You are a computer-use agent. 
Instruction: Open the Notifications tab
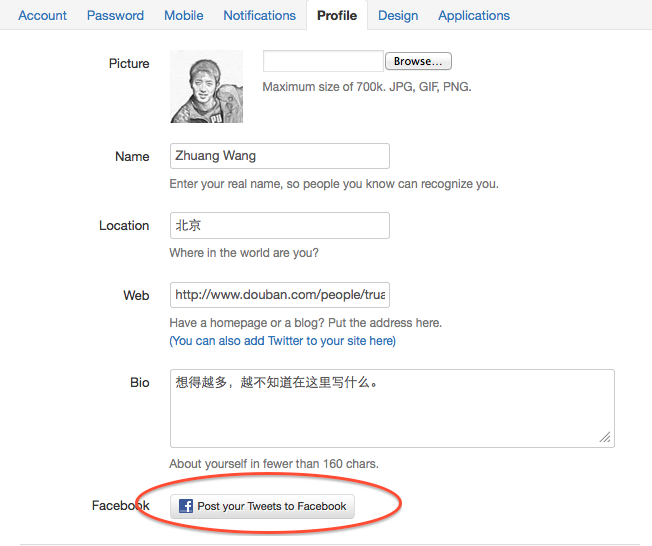[x=260, y=15]
